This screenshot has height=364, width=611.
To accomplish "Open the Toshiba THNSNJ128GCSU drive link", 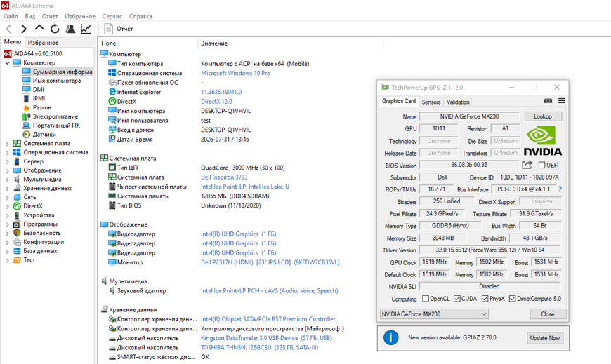I will (260, 348).
